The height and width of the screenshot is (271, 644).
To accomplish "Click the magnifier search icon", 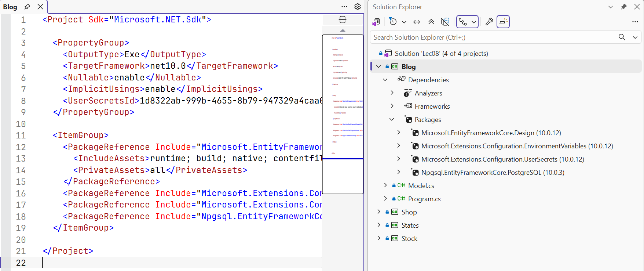I will (x=622, y=37).
